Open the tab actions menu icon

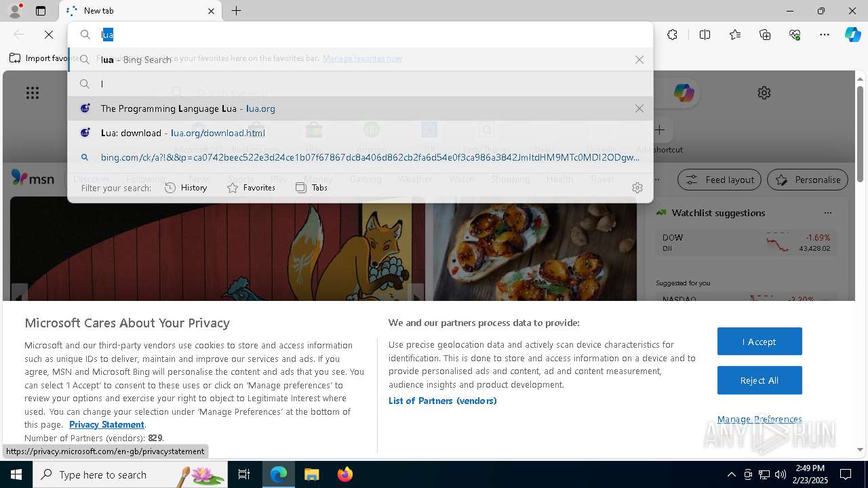coord(41,11)
